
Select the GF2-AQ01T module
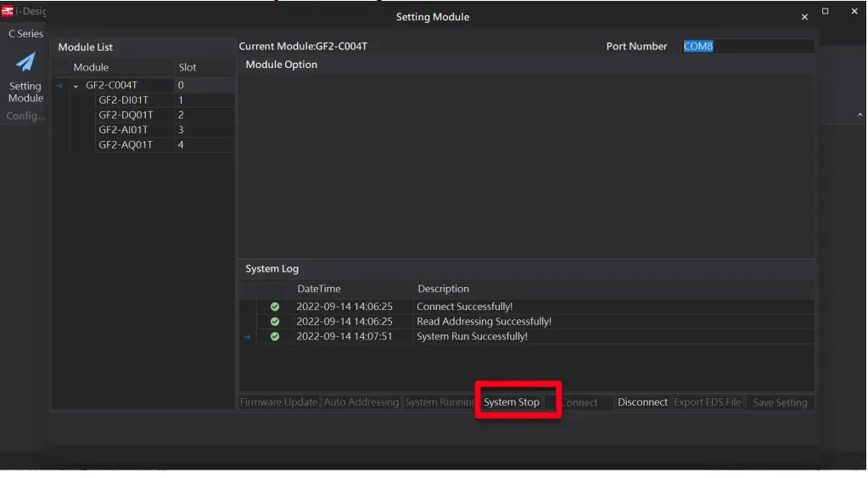(125, 144)
